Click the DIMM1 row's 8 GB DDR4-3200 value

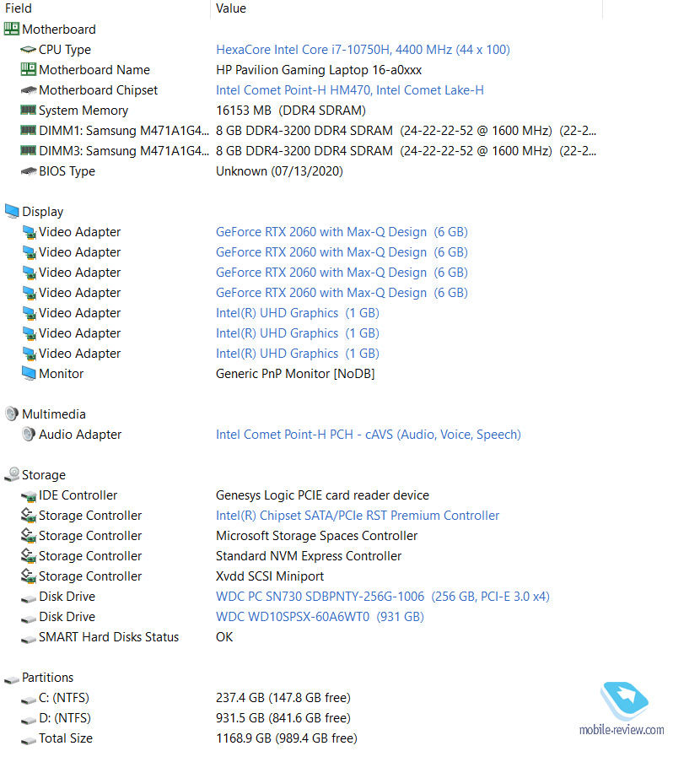pyautogui.click(x=406, y=131)
